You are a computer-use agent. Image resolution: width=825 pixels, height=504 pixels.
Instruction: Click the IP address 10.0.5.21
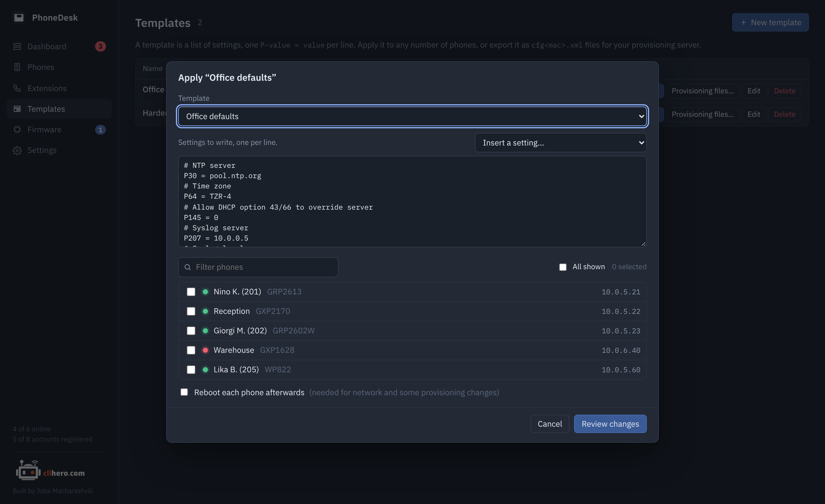click(x=621, y=292)
